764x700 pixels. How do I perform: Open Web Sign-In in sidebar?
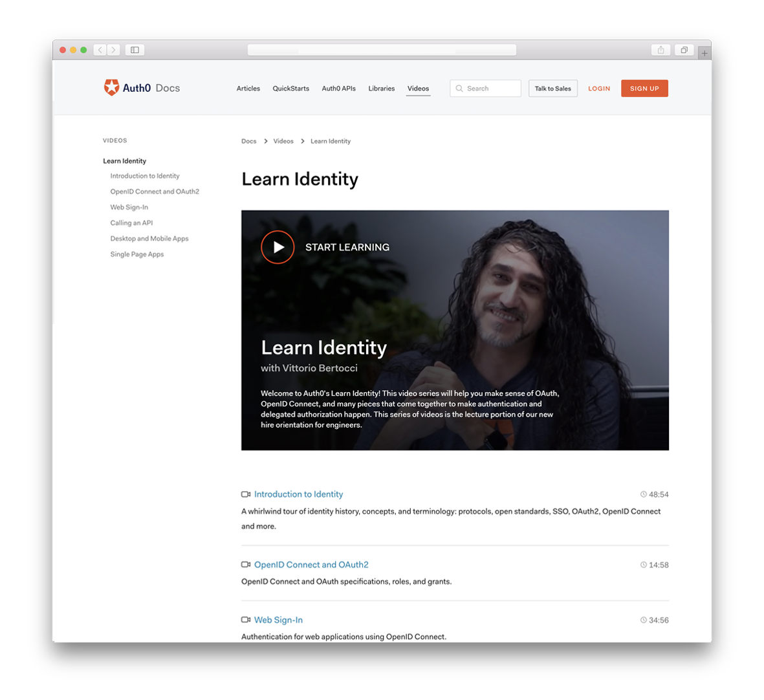coord(129,207)
